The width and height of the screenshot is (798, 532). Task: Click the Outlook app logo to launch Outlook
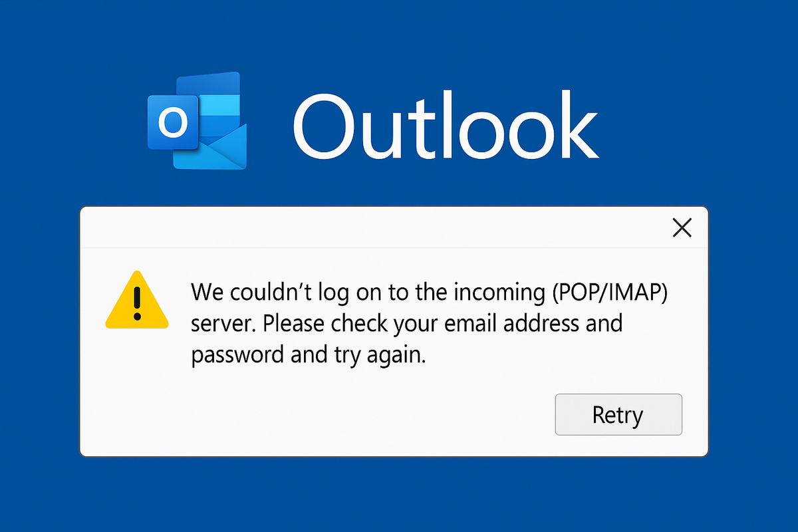(x=199, y=120)
